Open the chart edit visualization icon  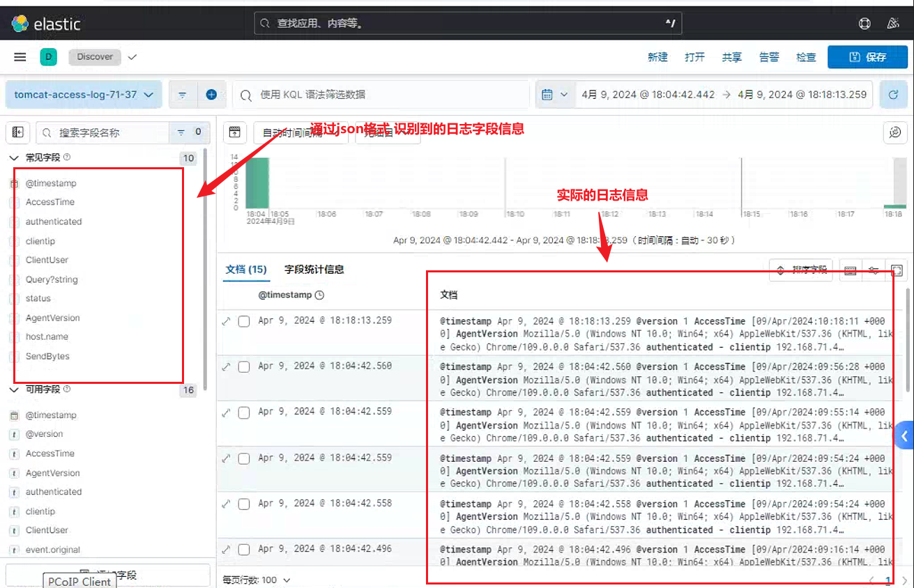tap(894, 132)
